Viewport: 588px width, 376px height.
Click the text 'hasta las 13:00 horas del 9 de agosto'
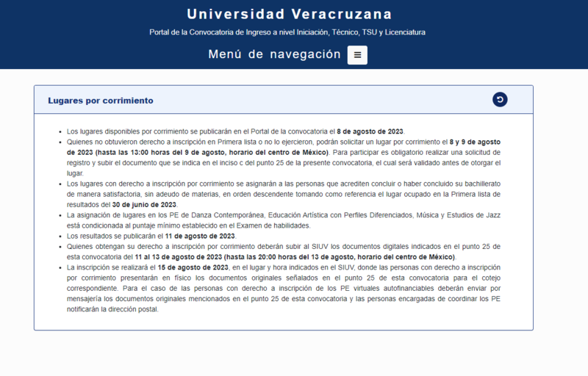[x=159, y=153]
